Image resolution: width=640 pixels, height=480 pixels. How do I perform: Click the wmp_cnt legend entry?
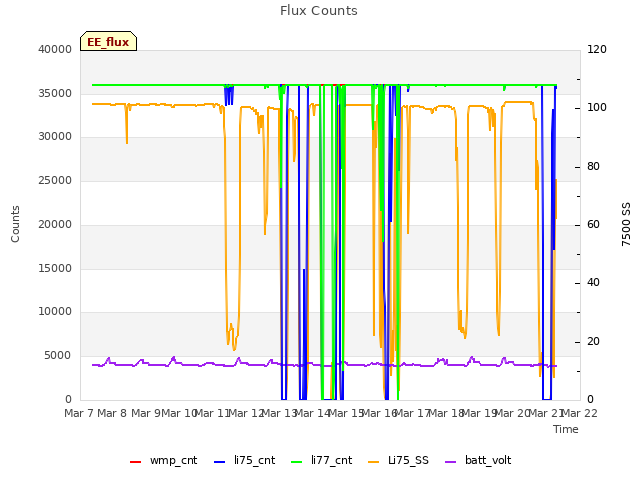[164, 461]
